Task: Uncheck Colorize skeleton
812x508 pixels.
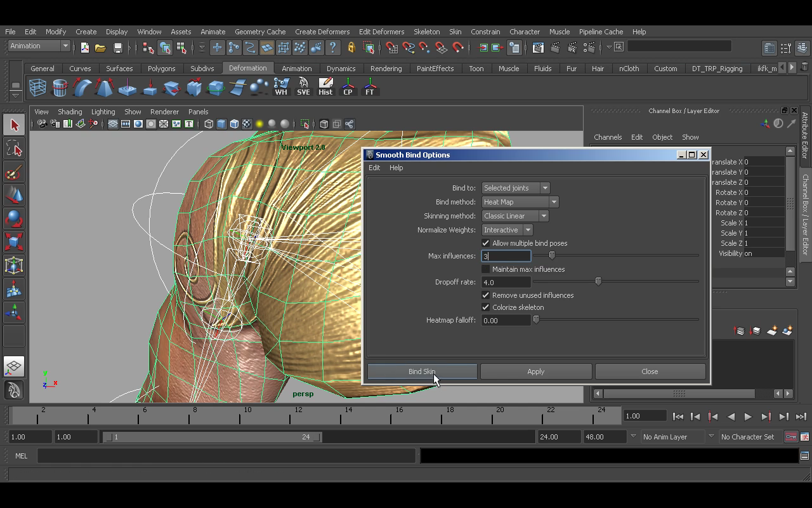Action: point(485,307)
